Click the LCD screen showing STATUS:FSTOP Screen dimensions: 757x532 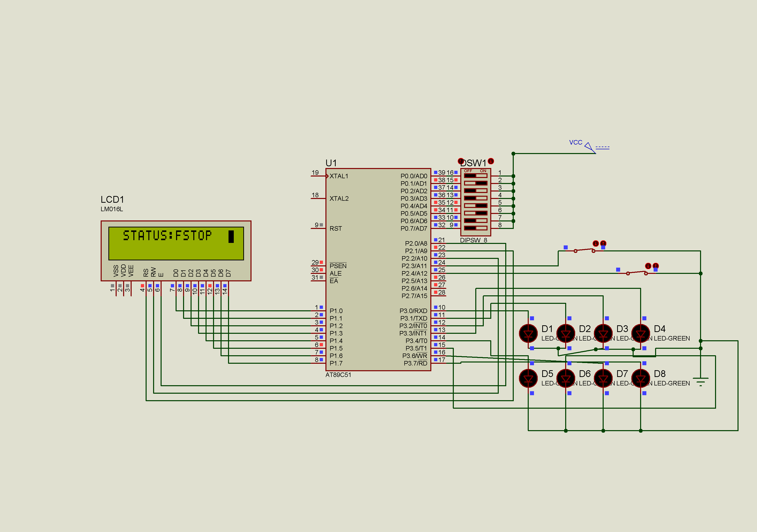click(176, 244)
